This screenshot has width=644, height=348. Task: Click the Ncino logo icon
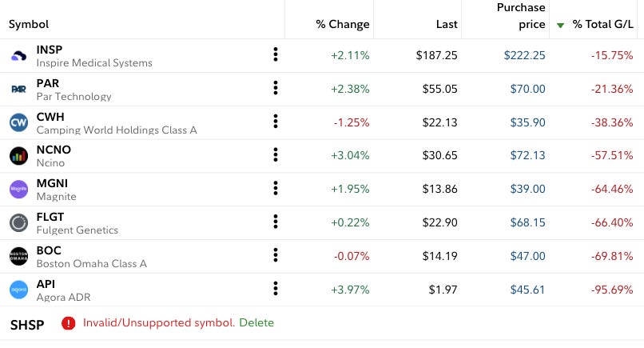tap(18, 156)
